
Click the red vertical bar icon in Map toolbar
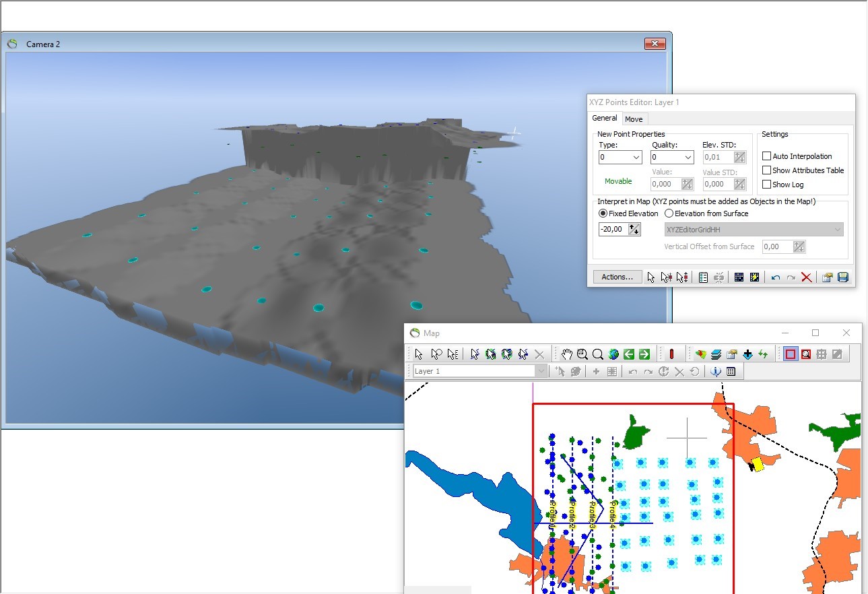coord(672,354)
